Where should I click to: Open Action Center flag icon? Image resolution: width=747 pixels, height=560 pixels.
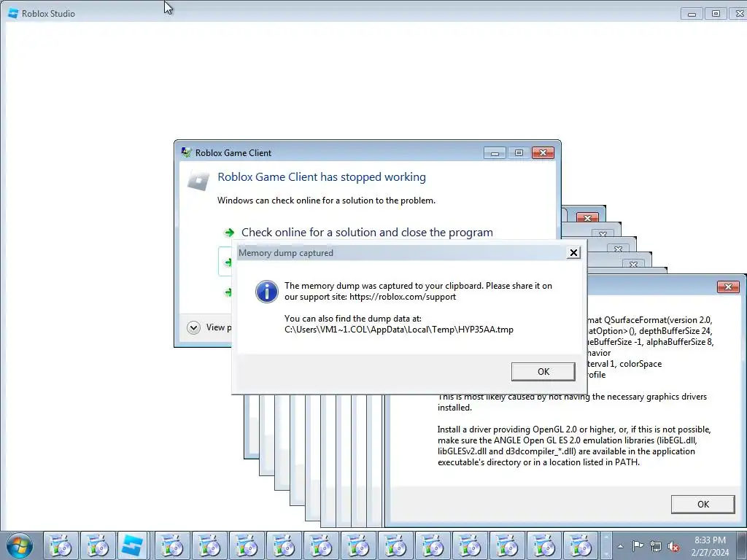(638, 546)
